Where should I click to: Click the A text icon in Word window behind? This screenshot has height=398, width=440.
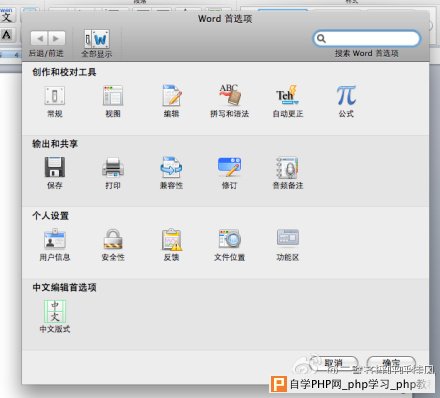click(x=7, y=35)
